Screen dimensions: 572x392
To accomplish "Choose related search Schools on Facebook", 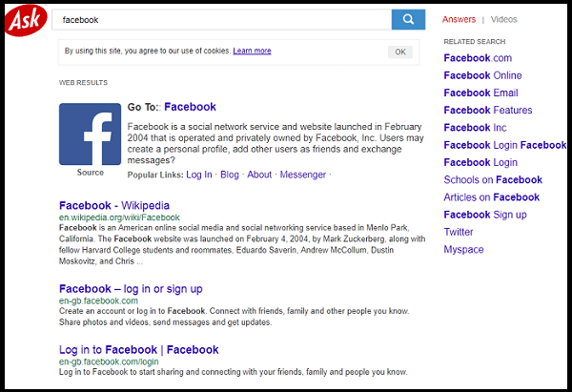I will pos(493,179).
